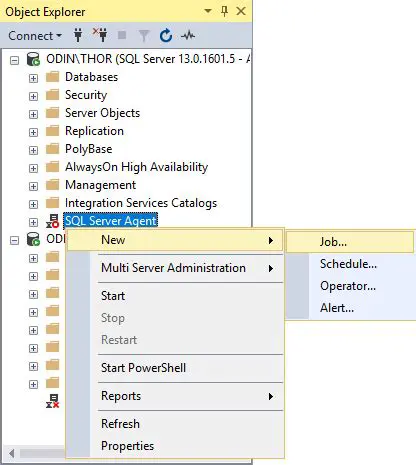
Task: Click the second server's database icon
Action: tap(33, 239)
